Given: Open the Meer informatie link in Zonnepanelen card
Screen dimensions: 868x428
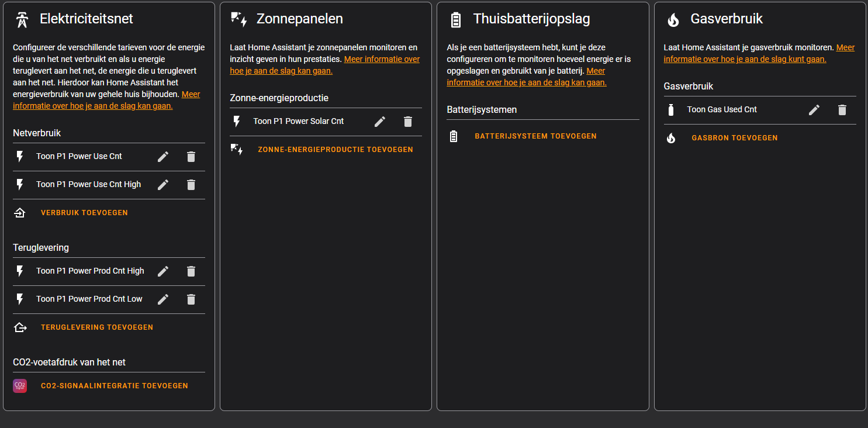Looking at the screenshot, I should click(382, 58).
